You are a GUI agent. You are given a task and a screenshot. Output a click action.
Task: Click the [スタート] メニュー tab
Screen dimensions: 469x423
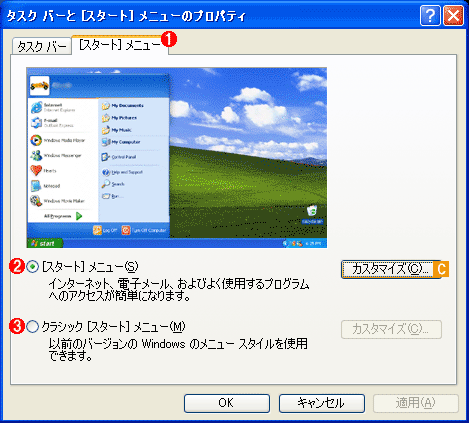[120, 45]
